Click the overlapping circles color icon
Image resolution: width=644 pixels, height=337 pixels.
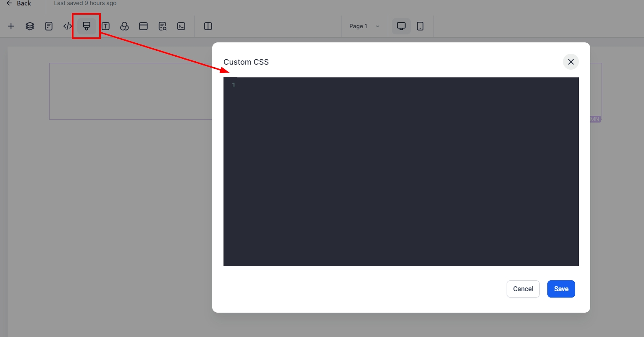coord(124,26)
